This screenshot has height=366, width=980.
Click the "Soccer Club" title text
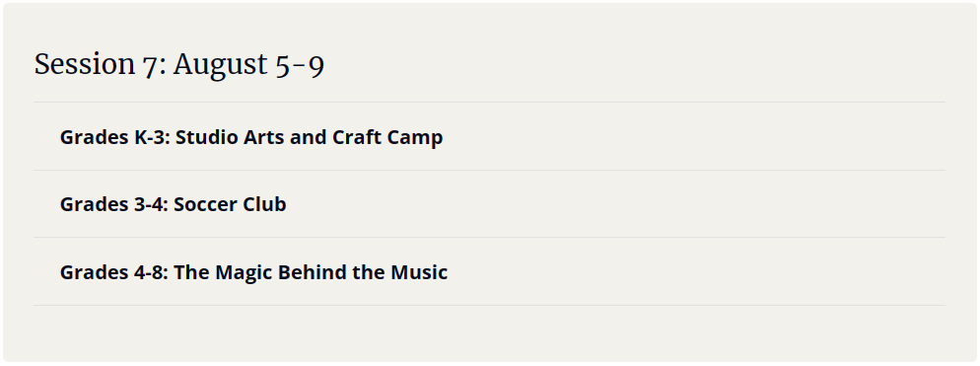tap(230, 204)
